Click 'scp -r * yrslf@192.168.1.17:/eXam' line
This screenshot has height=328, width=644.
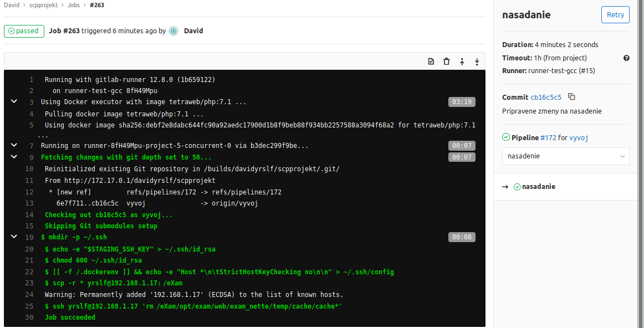[114, 283]
